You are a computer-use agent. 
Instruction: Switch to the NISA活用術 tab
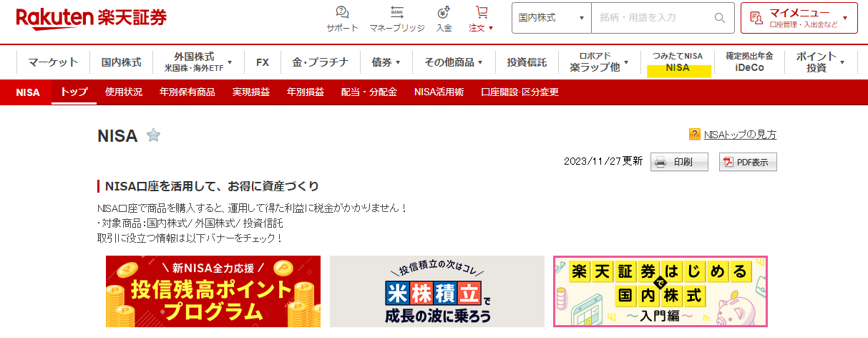[439, 92]
